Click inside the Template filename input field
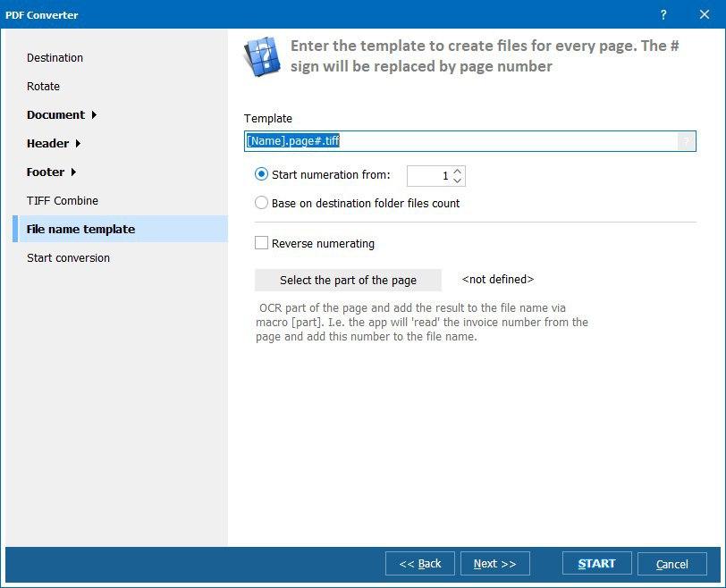This screenshot has width=726, height=588. tap(402, 141)
